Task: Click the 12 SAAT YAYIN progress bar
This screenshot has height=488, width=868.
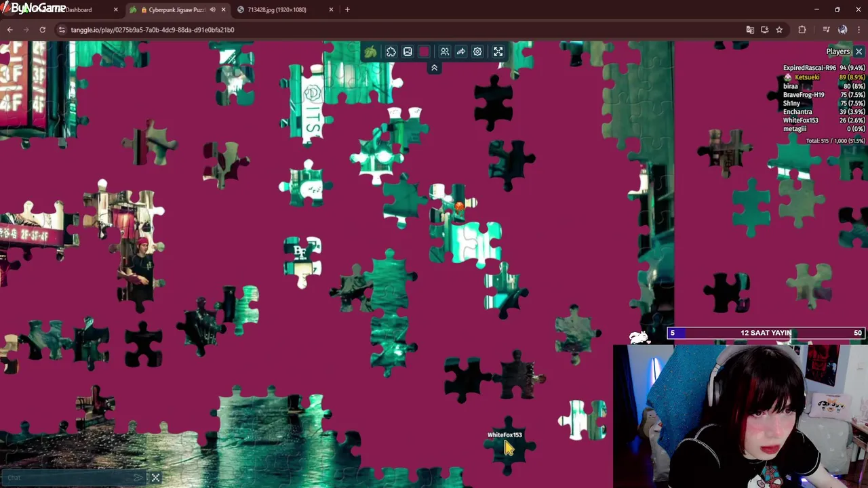Action: click(766, 333)
